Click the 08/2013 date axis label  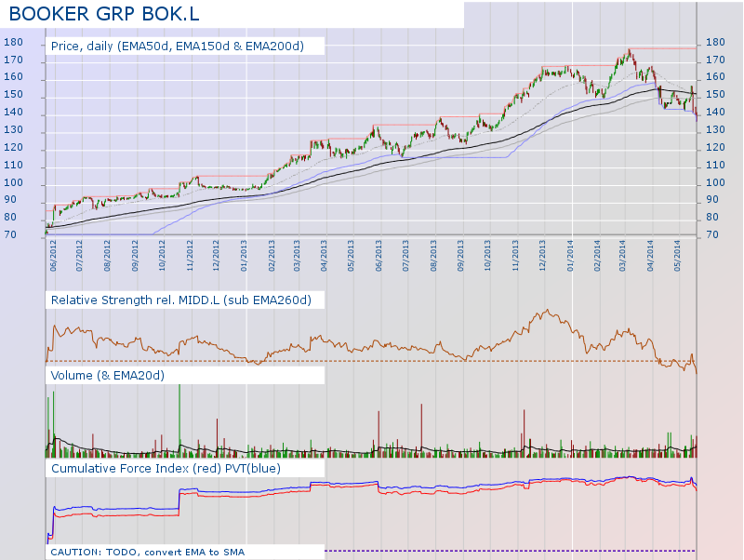click(x=433, y=256)
